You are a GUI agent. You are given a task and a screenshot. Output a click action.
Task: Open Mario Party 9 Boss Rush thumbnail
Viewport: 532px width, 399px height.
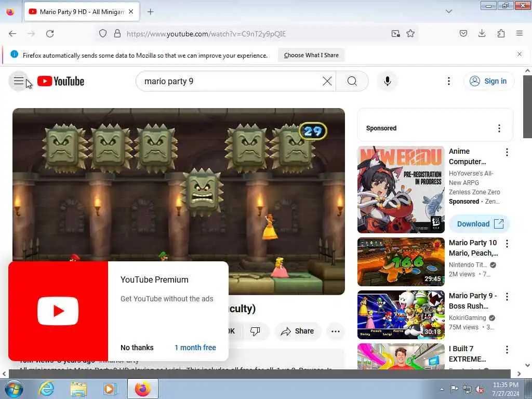tap(401, 315)
